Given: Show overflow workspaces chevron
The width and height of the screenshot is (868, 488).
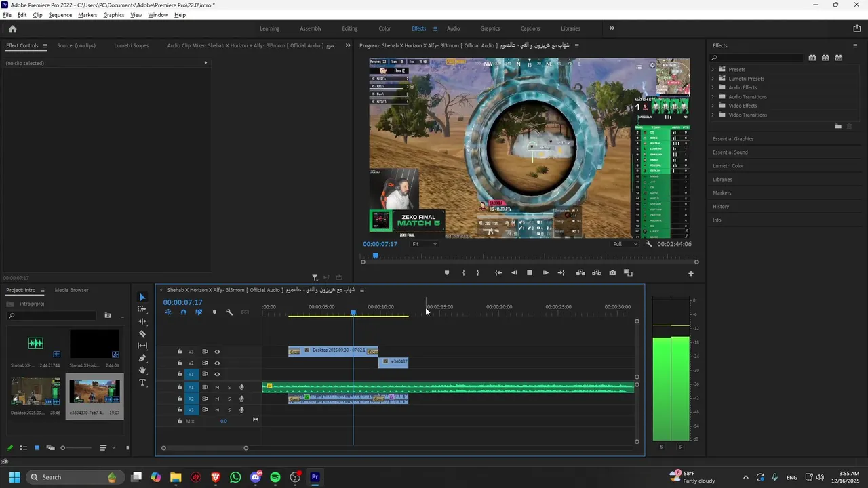Looking at the screenshot, I should tap(612, 28).
